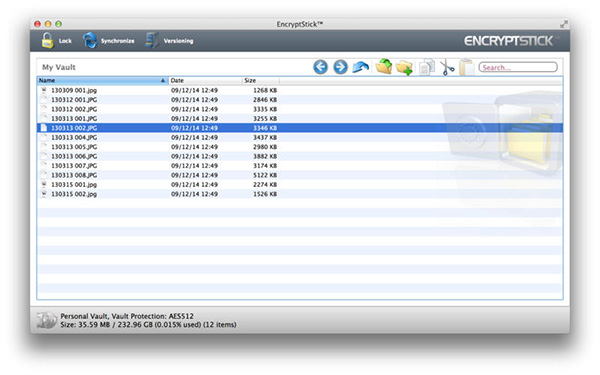Click the date cell of 130315 002.jpg
Viewport: 600px width, 375px height.
[x=194, y=194]
